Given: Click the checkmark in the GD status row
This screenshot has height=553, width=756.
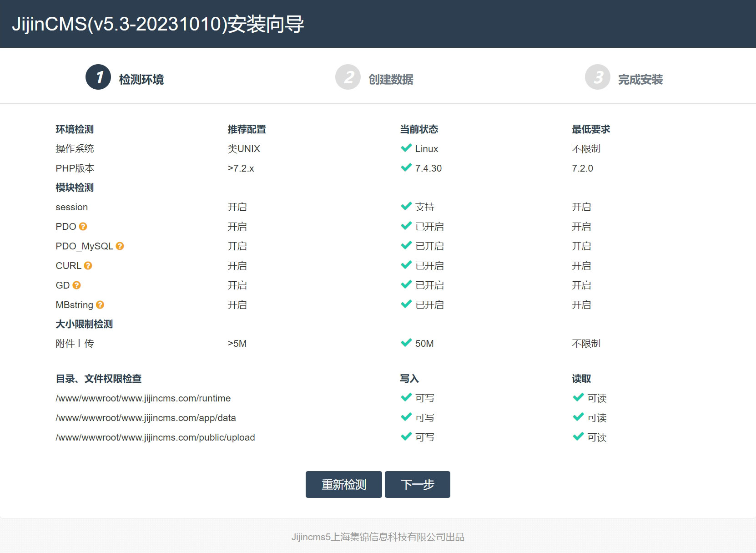Looking at the screenshot, I should pyautogui.click(x=406, y=284).
